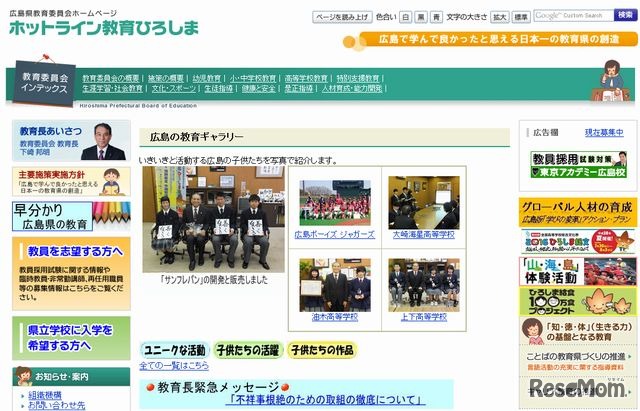This screenshot has width=640, height=411.
Task: Switch to 子供たちの活躍 tab
Action: click(248, 350)
